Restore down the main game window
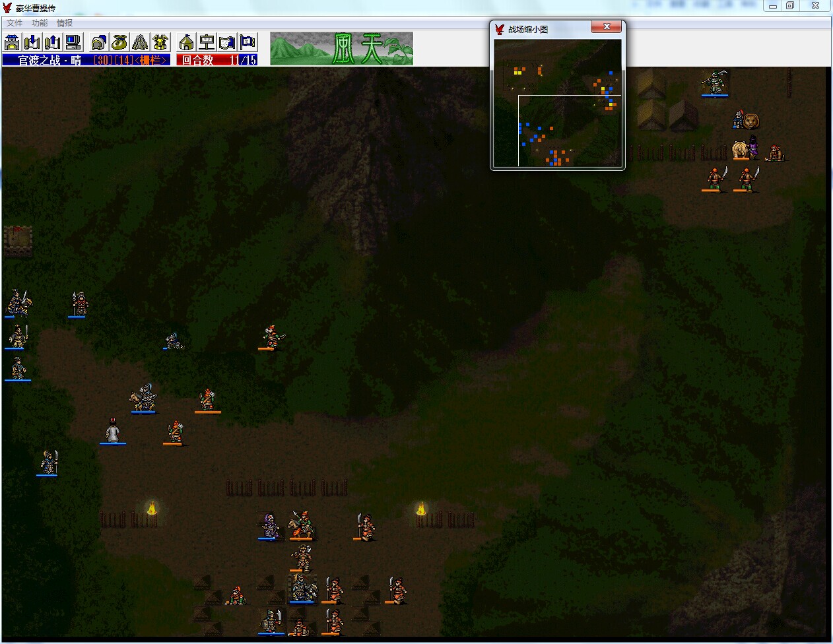 pyautogui.click(x=790, y=6)
